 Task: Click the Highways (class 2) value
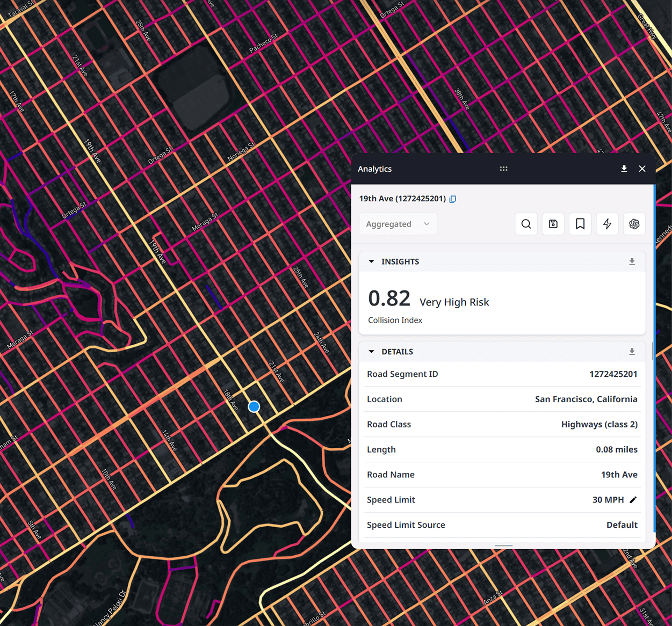point(599,425)
